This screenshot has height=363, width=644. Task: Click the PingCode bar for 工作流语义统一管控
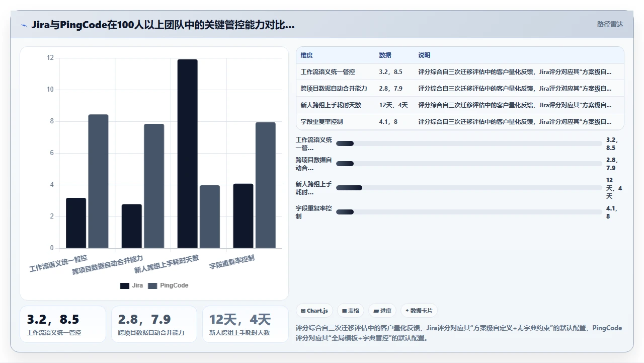coord(98,181)
